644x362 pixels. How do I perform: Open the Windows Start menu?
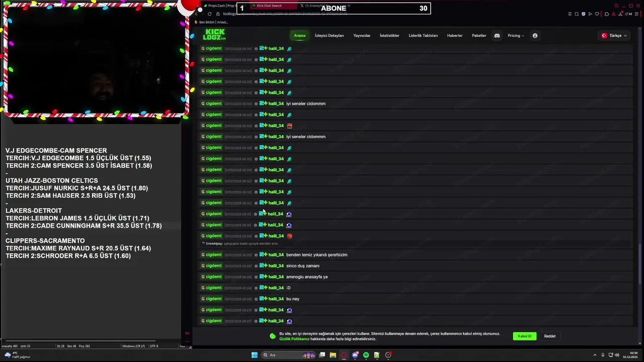tap(255, 355)
